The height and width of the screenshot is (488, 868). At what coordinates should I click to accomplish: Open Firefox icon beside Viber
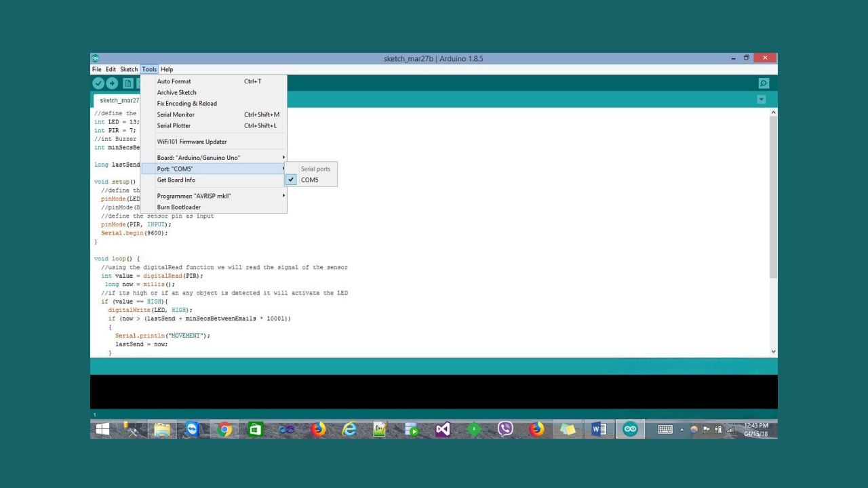pos(536,429)
